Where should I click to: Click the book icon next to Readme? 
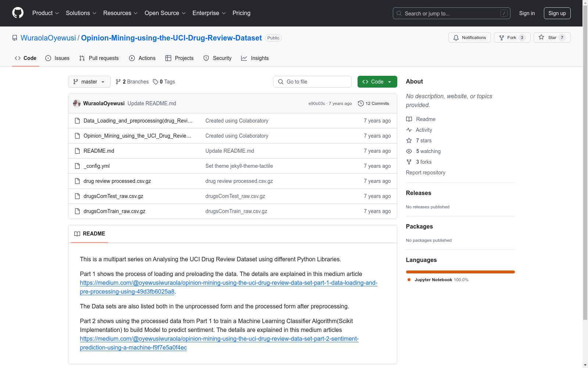pyautogui.click(x=409, y=119)
